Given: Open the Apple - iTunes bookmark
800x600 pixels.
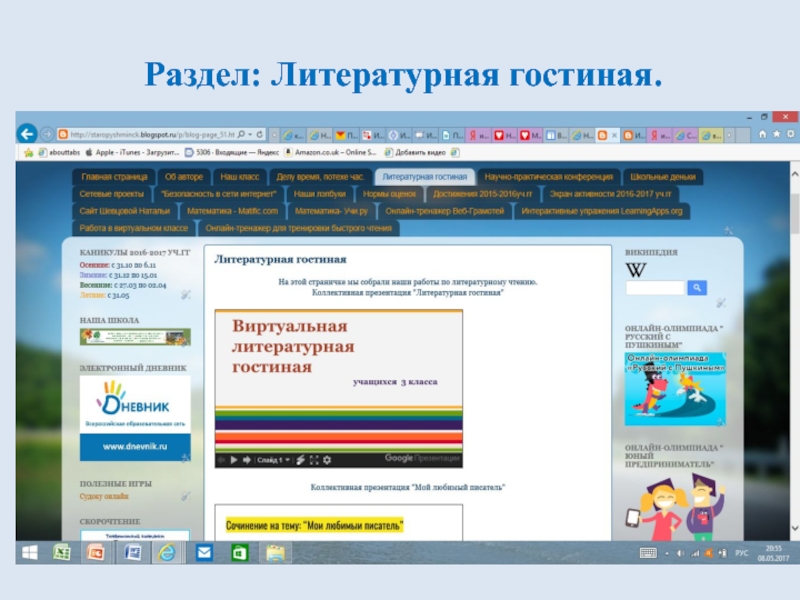Looking at the screenshot, I should pos(132,153).
